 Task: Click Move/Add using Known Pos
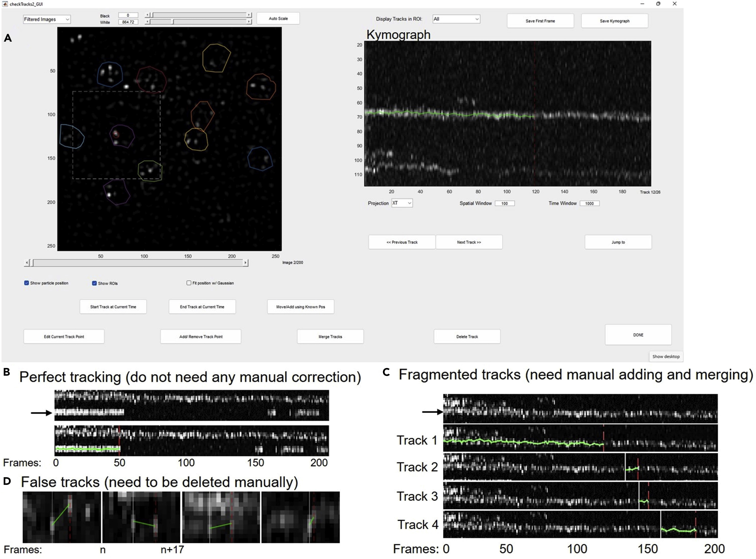pyautogui.click(x=300, y=307)
